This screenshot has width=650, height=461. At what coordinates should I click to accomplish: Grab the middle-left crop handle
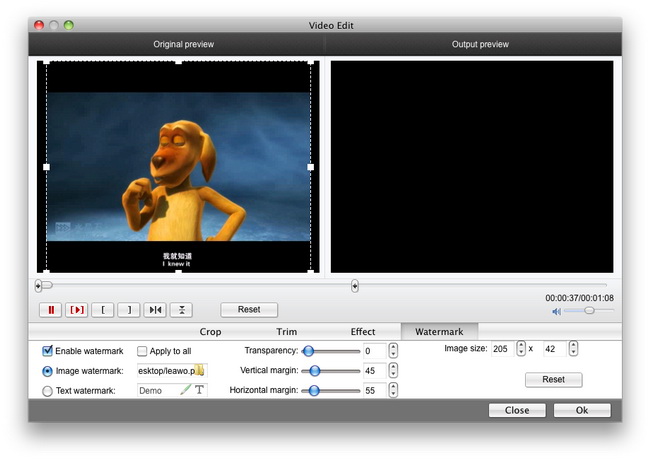click(x=46, y=167)
